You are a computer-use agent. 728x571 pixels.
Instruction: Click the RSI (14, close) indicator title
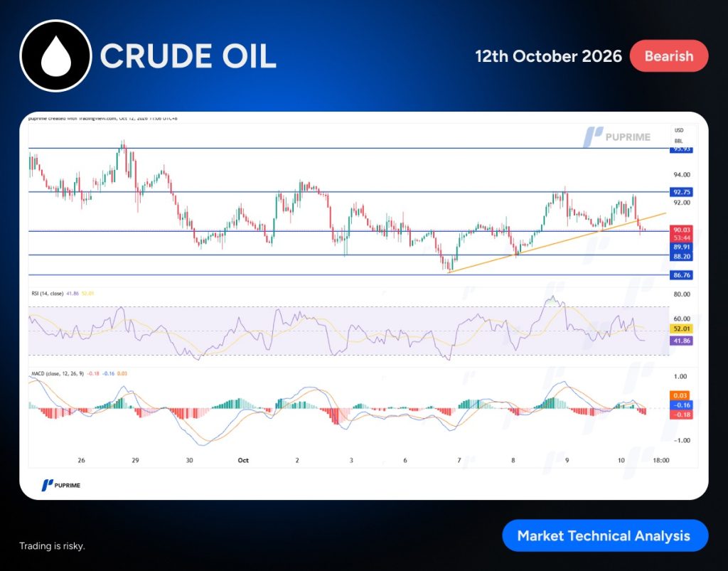click(x=48, y=294)
